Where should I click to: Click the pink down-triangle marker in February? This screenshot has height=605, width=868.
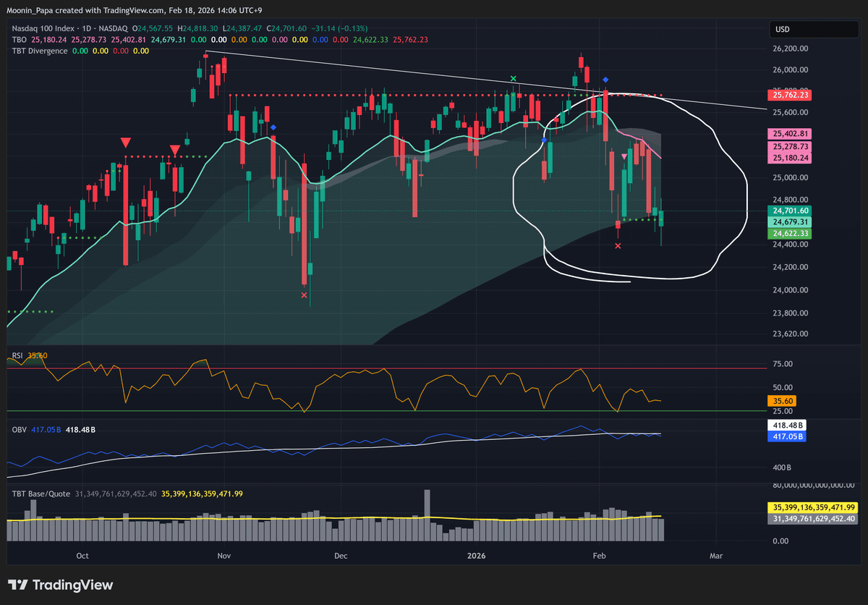[624, 156]
